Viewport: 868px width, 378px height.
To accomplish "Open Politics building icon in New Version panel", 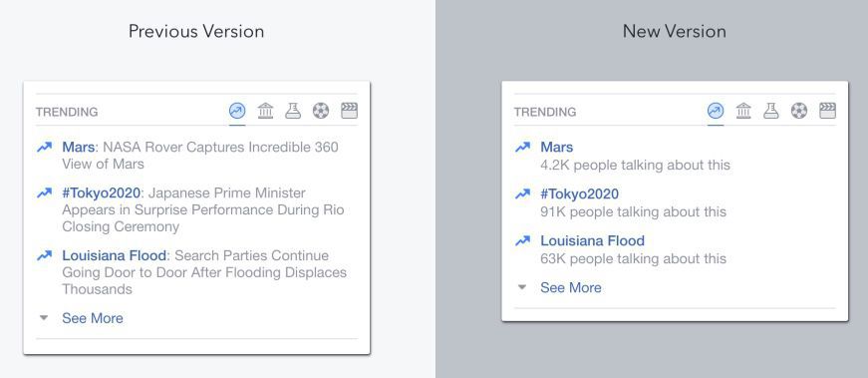I will pos(743,111).
